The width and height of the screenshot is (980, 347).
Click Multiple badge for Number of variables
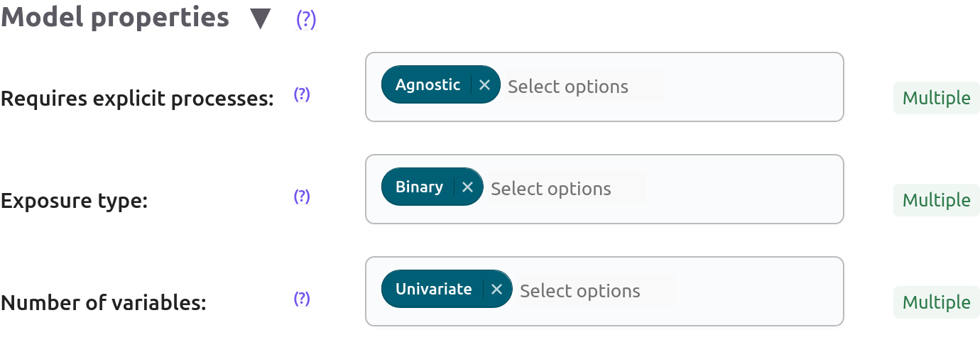tap(936, 302)
